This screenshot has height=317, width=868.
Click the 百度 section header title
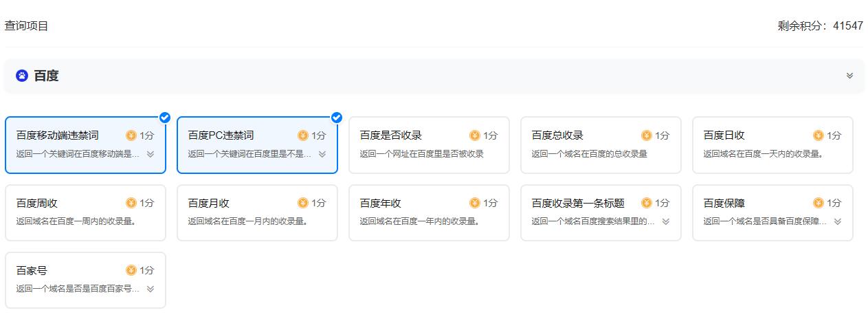(x=46, y=76)
